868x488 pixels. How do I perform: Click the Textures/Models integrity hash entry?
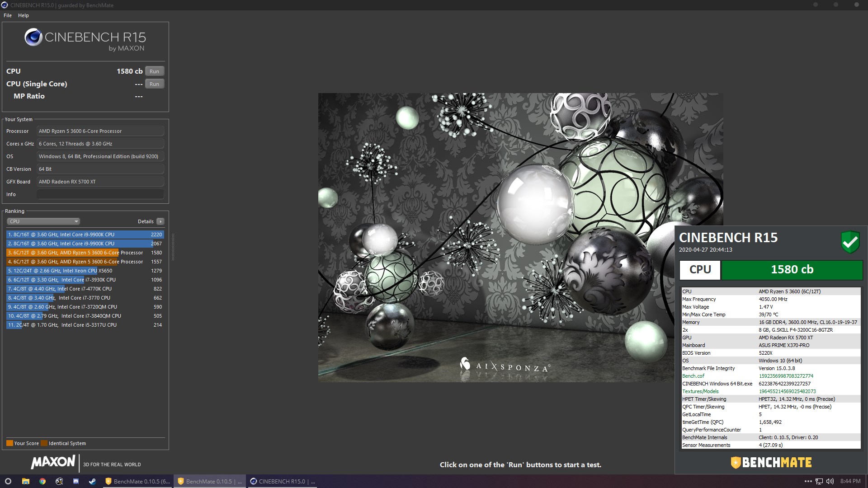pos(771,391)
